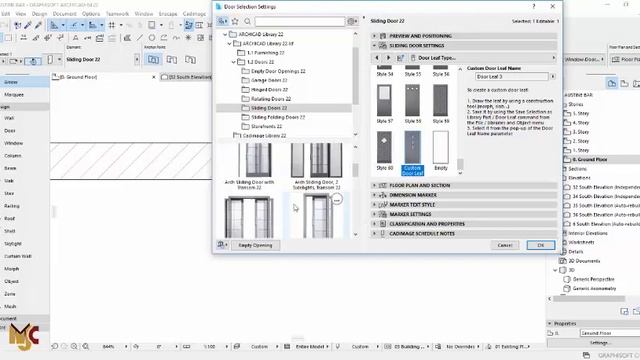The height and width of the screenshot is (360, 640).
Task: Open the Cadimage menu
Action: tap(194, 14)
